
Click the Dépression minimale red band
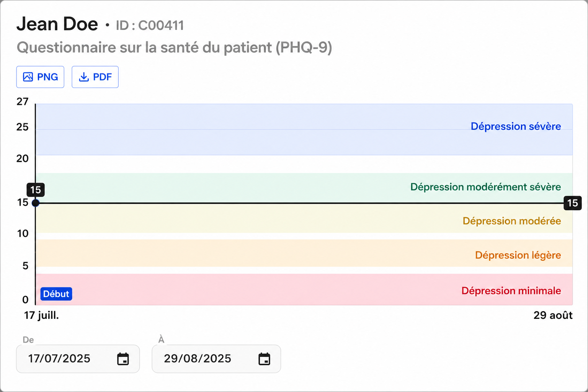tap(304, 289)
